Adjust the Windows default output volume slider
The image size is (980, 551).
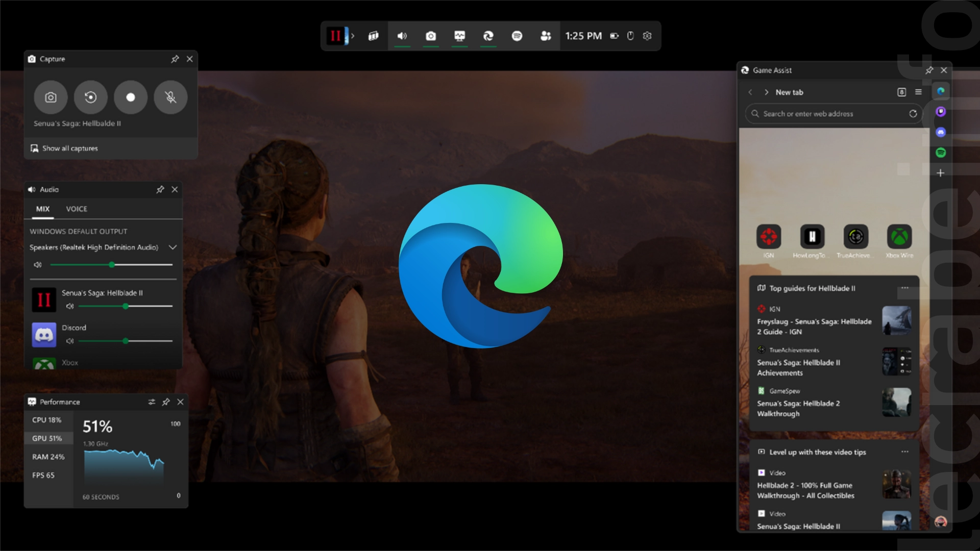click(x=112, y=265)
